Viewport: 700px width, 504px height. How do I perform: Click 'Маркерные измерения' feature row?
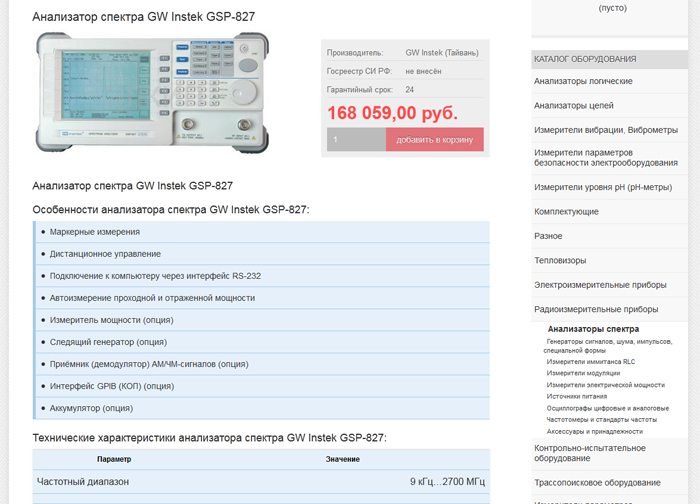click(x=262, y=232)
